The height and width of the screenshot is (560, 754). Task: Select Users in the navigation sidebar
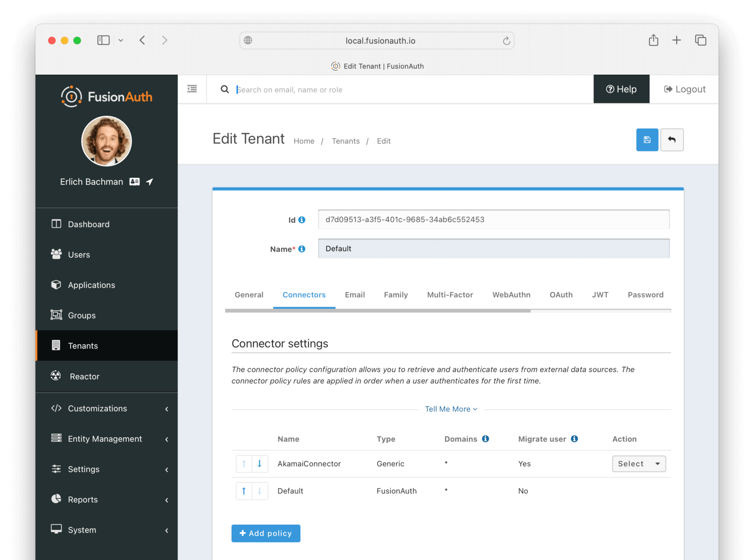[79, 255]
